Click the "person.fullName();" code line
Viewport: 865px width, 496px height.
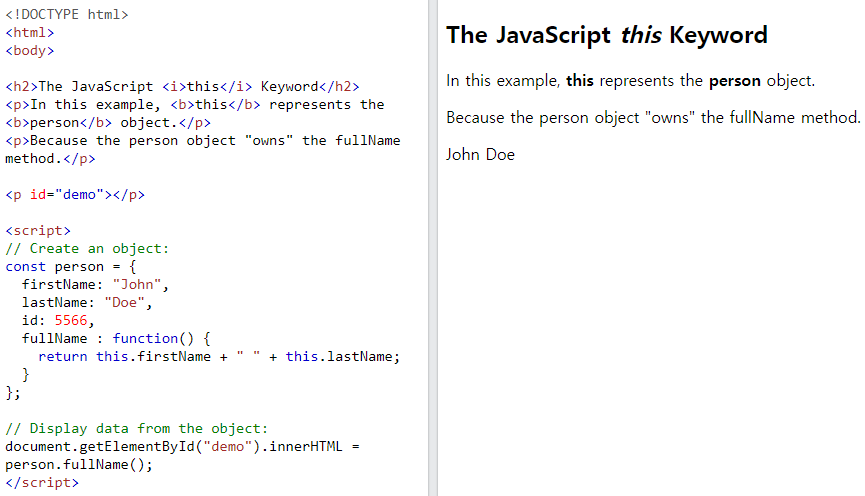click(x=79, y=465)
